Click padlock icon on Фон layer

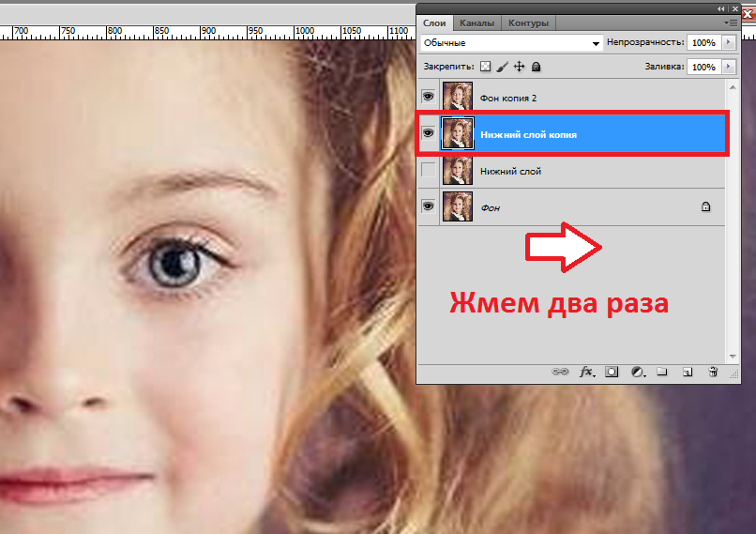click(x=706, y=207)
